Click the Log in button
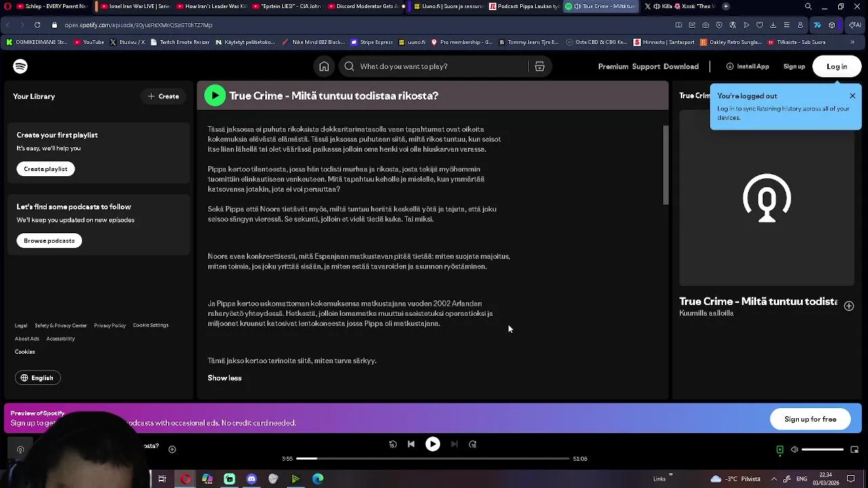 837,66
